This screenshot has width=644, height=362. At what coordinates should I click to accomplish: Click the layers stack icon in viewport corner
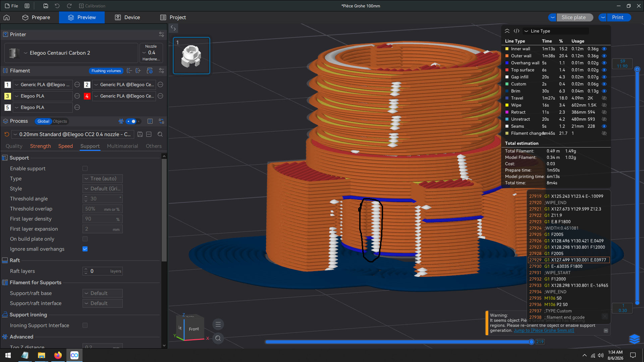pyautogui.click(x=634, y=339)
